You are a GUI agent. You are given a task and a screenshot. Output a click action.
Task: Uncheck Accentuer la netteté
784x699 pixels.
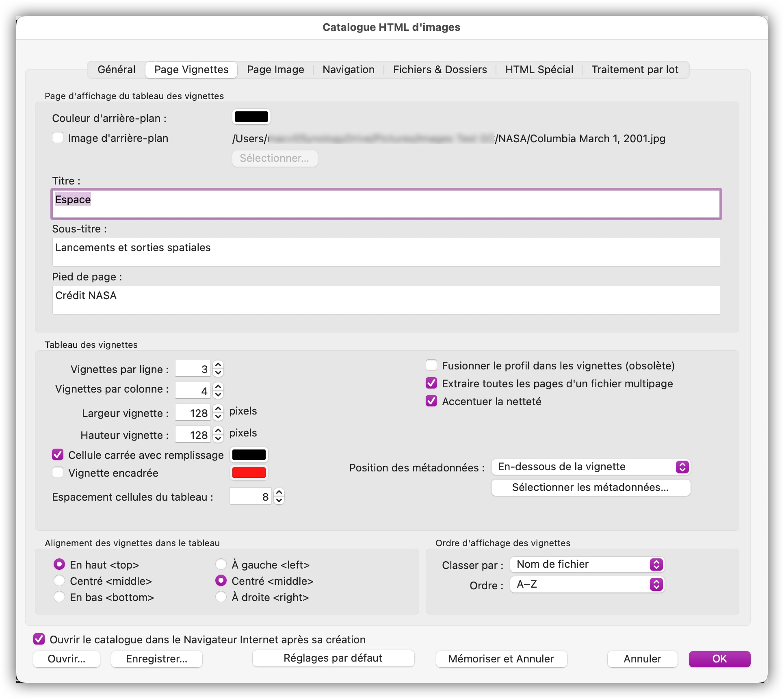431,401
